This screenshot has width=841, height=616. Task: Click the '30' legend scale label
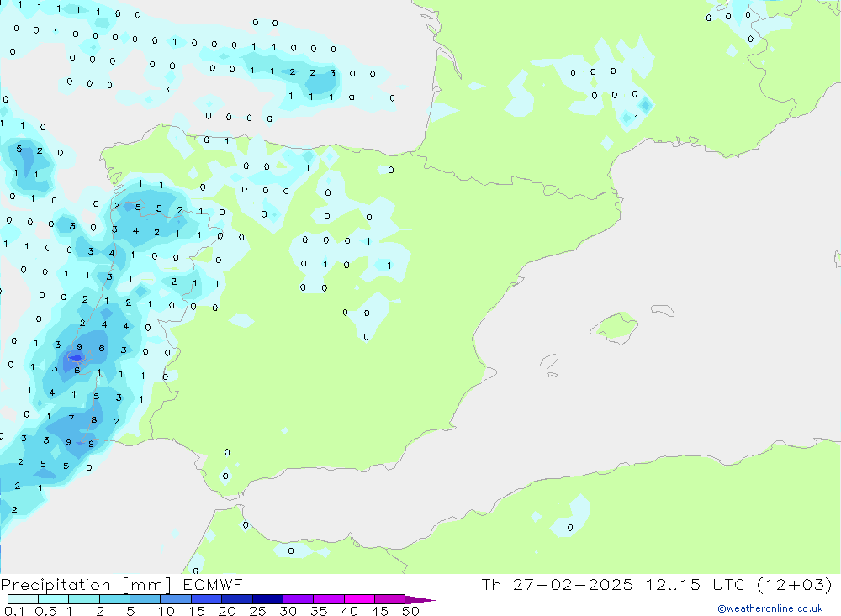click(x=288, y=611)
